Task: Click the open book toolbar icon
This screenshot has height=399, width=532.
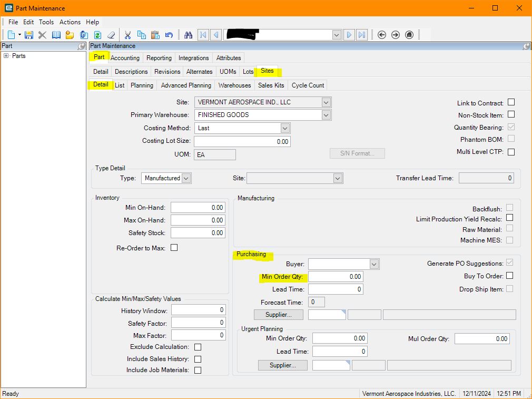Action: pos(56,35)
